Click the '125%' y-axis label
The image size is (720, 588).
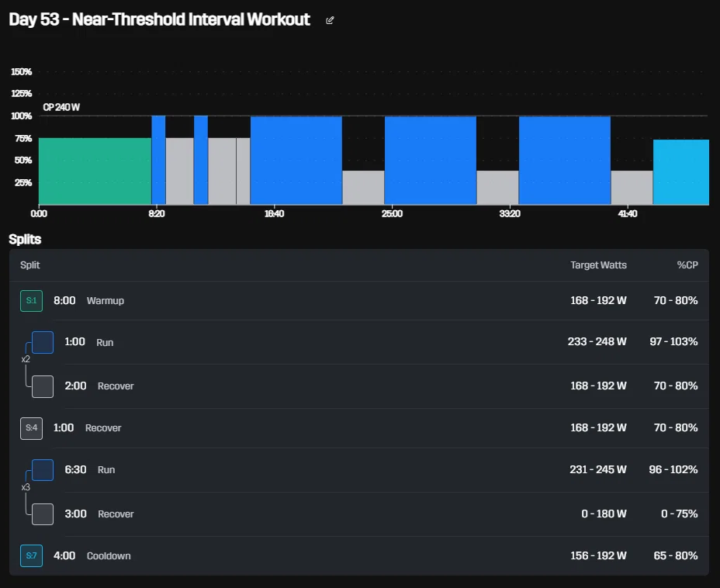21,94
